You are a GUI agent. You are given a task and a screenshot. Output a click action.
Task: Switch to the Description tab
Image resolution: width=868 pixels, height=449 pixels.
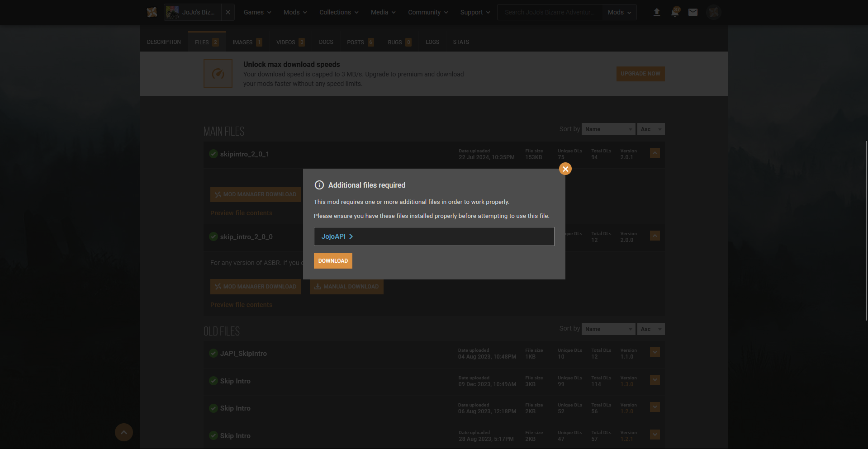(164, 42)
